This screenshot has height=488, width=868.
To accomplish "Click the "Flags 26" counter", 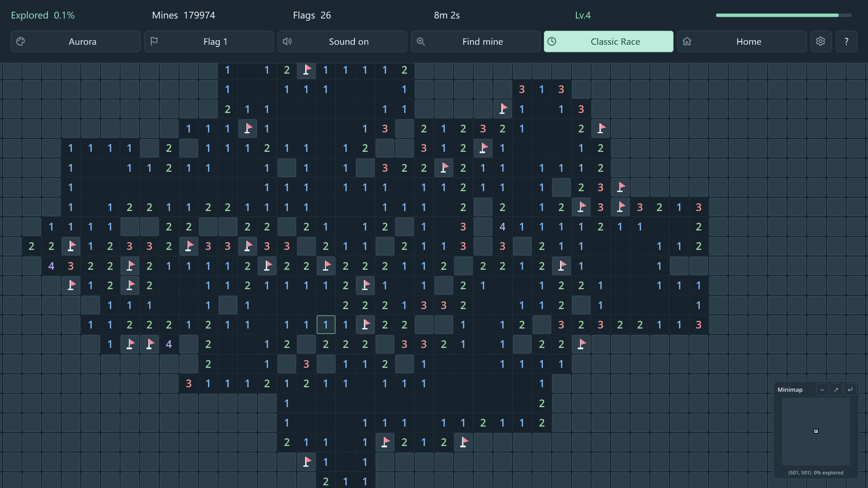I will [312, 15].
